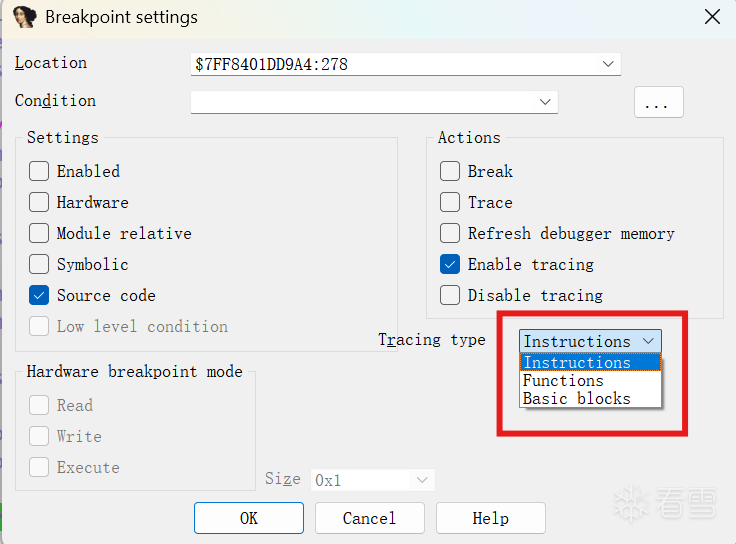
Task: Uncheck the Enable tracing checkbox
Action: pos(450,264)
